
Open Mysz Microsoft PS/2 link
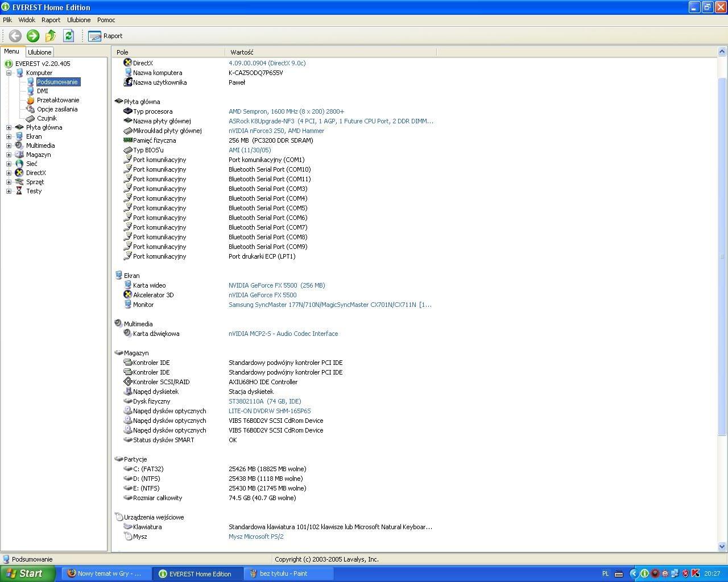pos(256,537)
